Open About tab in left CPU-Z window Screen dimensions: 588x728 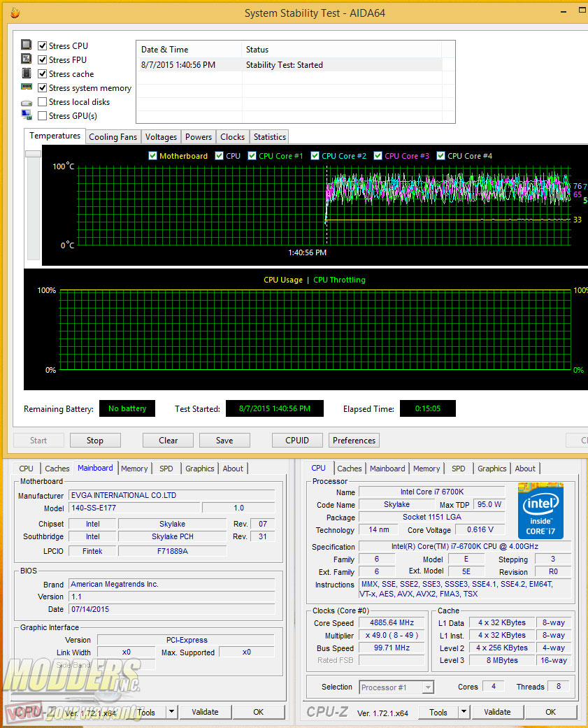(233, 469)
